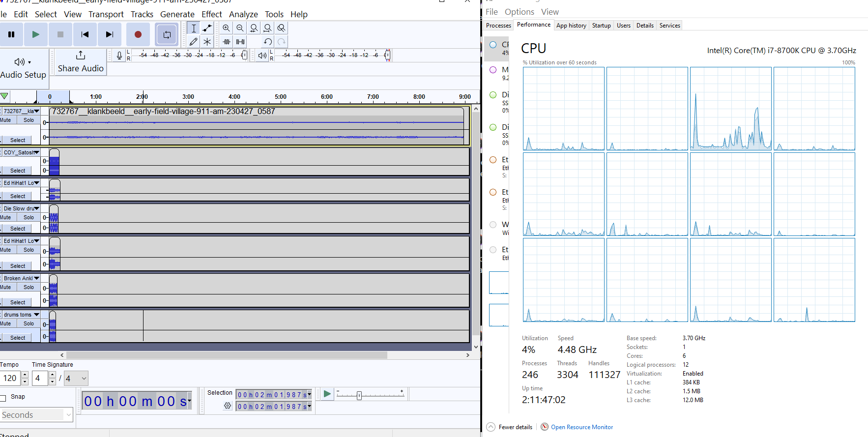Select the I-beam Selection tool

tap(194, 28)
